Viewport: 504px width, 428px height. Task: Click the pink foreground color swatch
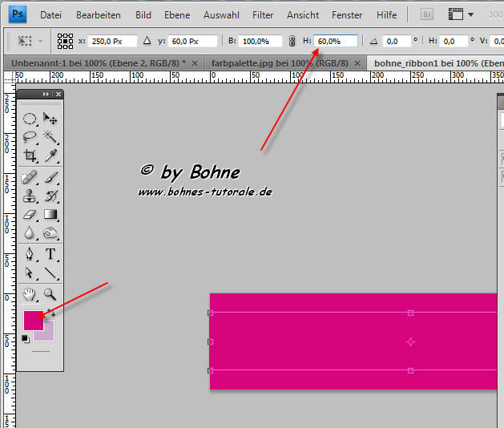point(33,320)
